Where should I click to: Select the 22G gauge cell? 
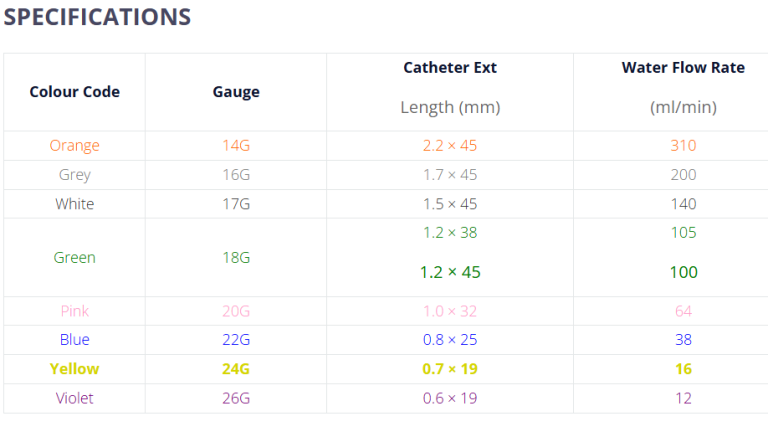(236, 340)
